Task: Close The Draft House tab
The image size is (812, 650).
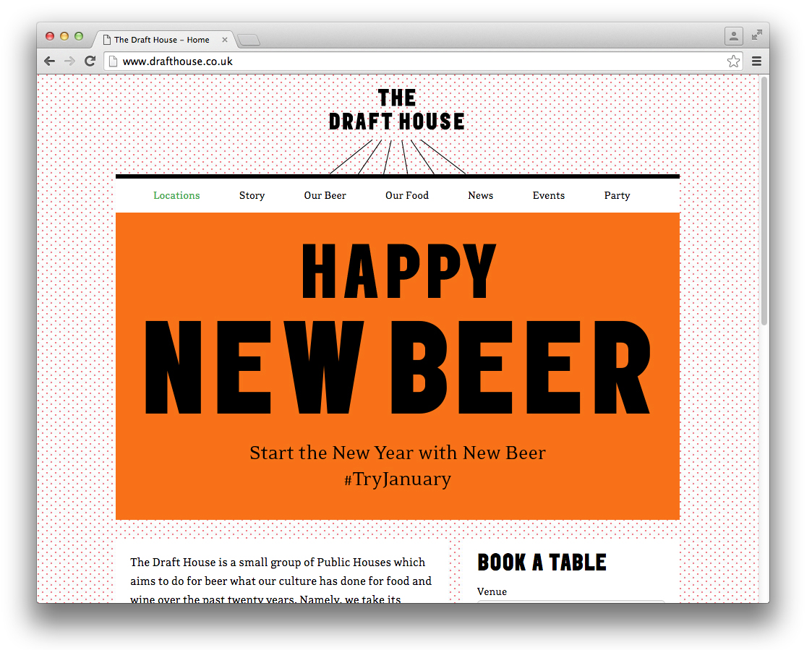Action: coord(225,40)
